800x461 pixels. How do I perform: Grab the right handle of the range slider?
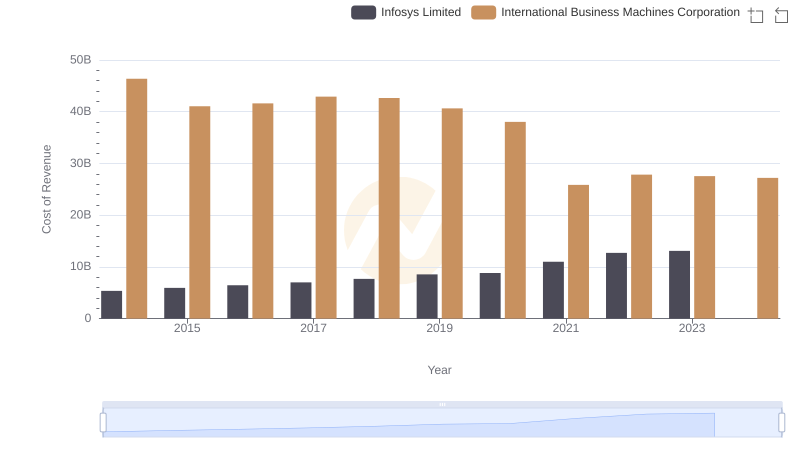coord(781,423)
